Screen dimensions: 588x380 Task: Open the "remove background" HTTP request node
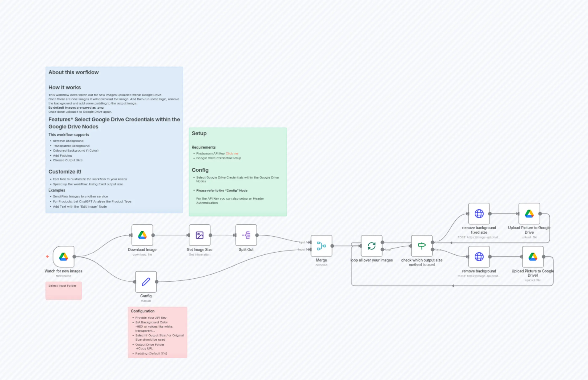tap(479, 257)
